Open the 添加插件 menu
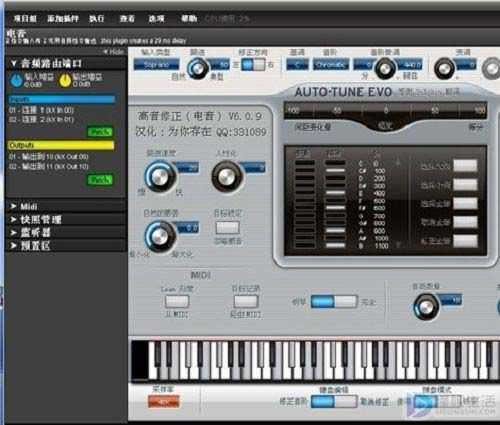The image size is (500, 425). [x=63, y=19]
